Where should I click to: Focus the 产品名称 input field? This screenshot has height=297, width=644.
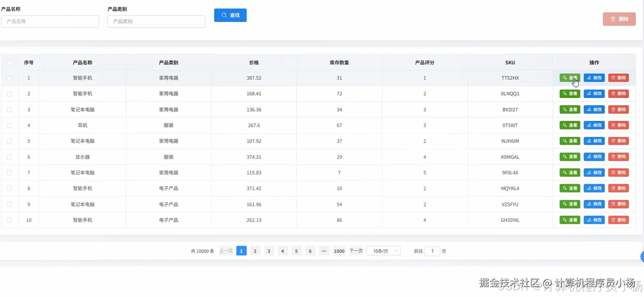[50, 21]
